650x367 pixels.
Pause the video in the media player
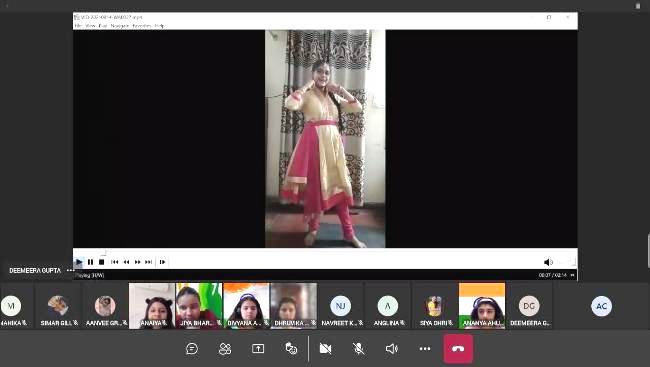click(90, 262)
